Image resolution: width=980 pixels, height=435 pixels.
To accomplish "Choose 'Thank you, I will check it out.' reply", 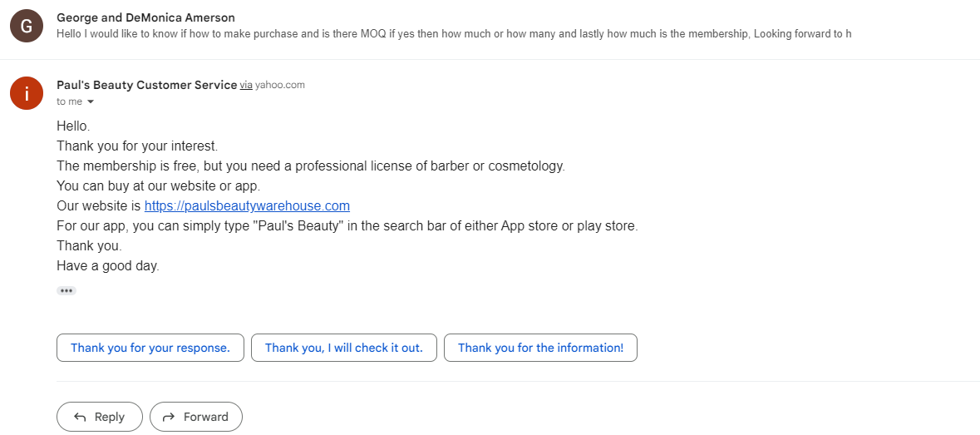I will (x=344, y=348).
